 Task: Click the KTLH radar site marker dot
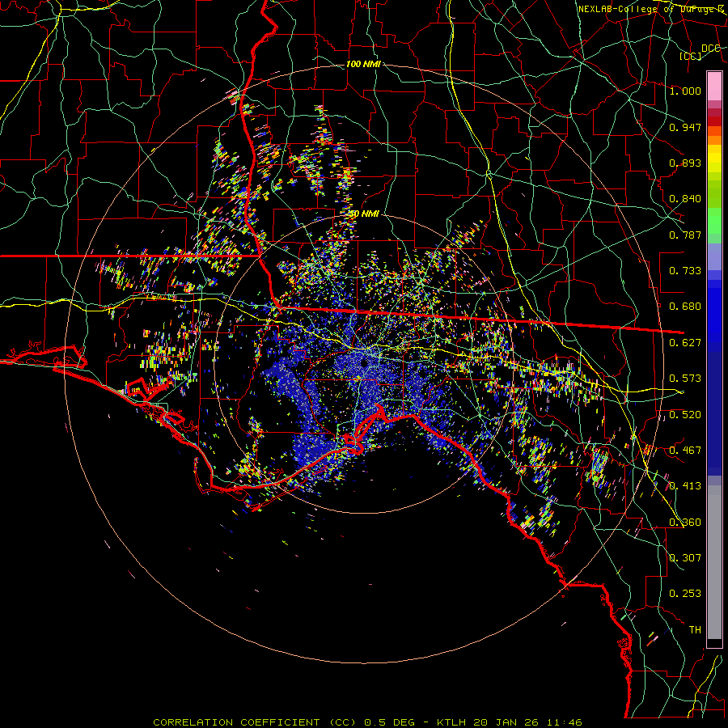click(x=365, y=363)
